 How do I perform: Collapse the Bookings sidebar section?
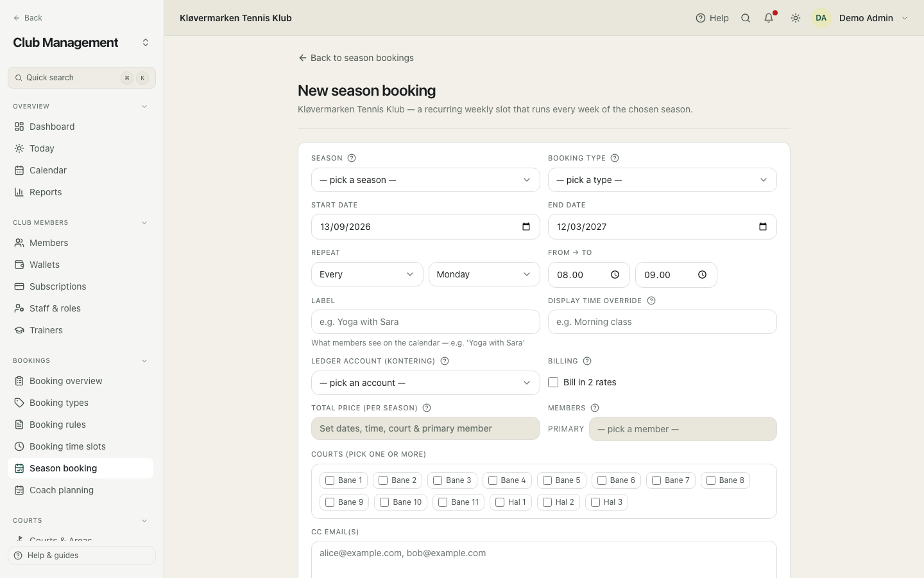pyautogui.click(x=144, y=361)
